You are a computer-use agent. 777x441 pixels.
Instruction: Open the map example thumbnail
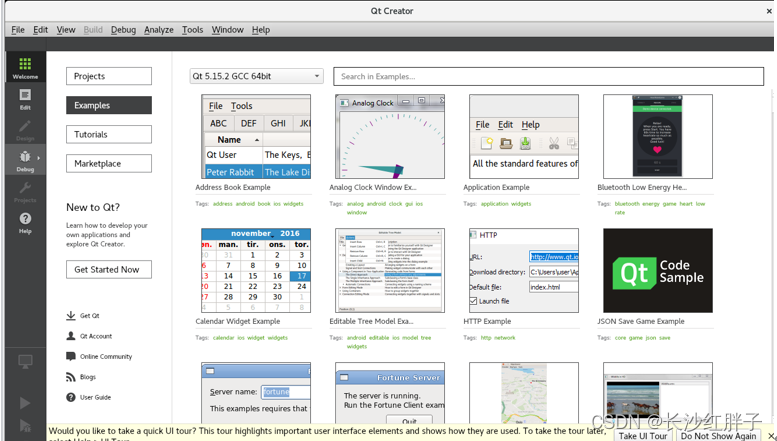point(524,392)
